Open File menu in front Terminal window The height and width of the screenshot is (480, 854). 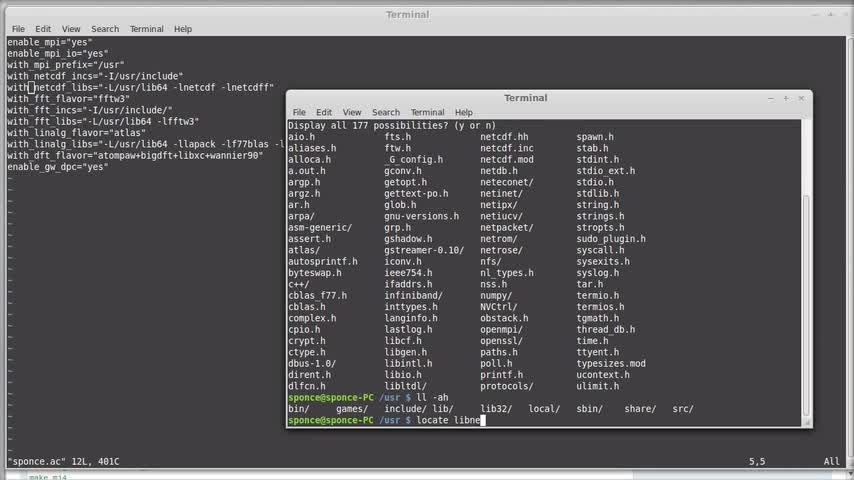299,112
